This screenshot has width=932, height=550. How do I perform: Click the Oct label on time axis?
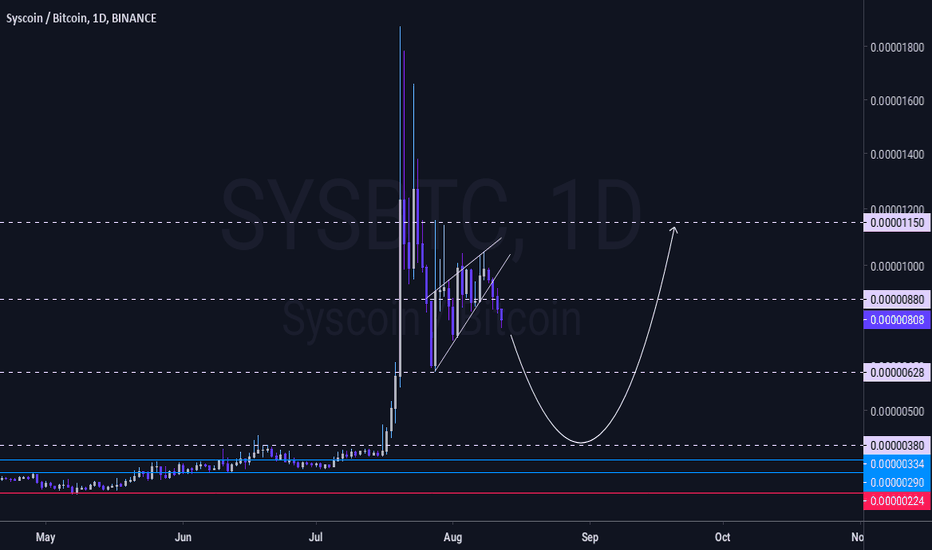[722, 538]
